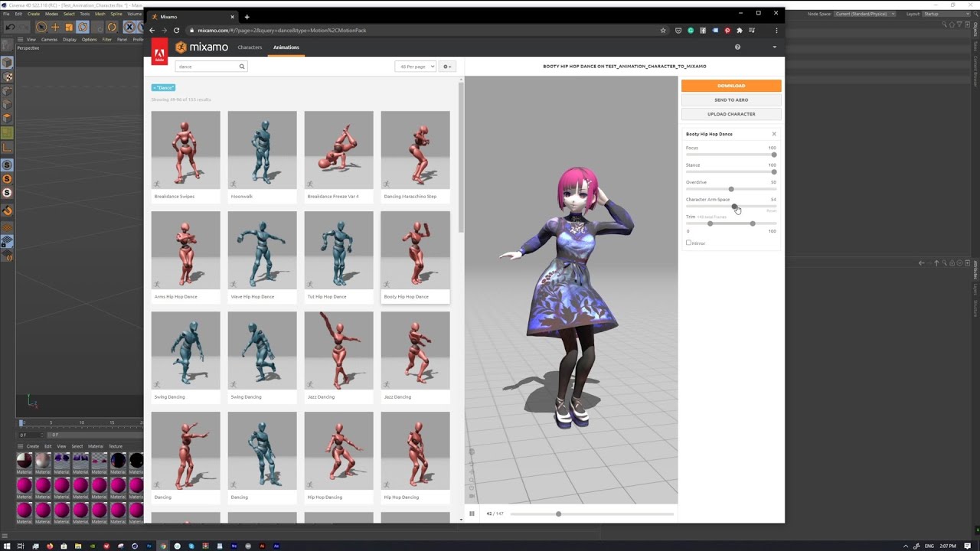Toggle the Mirror checkbox
The height and width of the screenshot is (551, 980).
coord(688,243)
